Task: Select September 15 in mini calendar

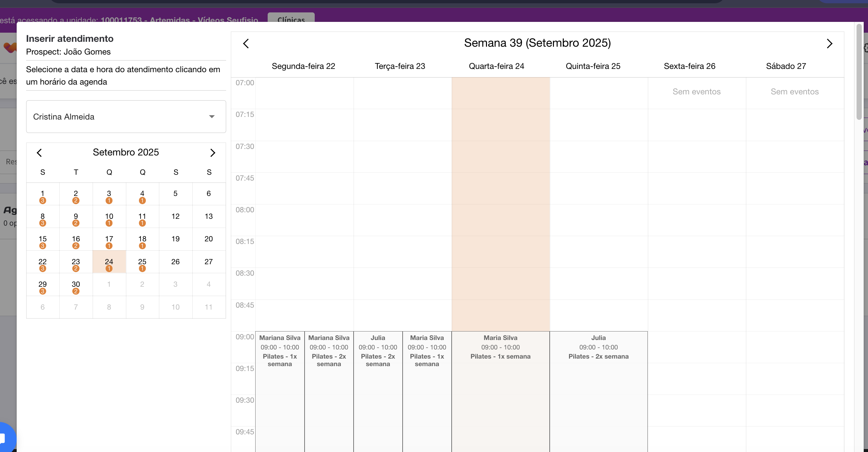Action: click(x=42, y=239)
